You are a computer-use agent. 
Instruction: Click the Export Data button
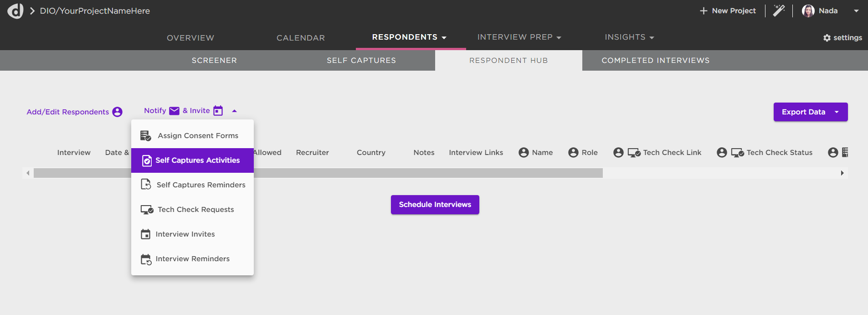[x=811, y=112]
